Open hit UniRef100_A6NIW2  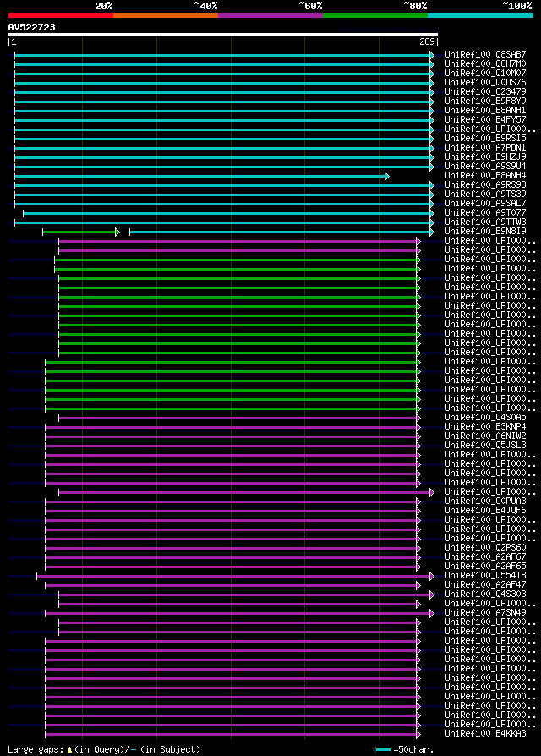coord(485,436)
